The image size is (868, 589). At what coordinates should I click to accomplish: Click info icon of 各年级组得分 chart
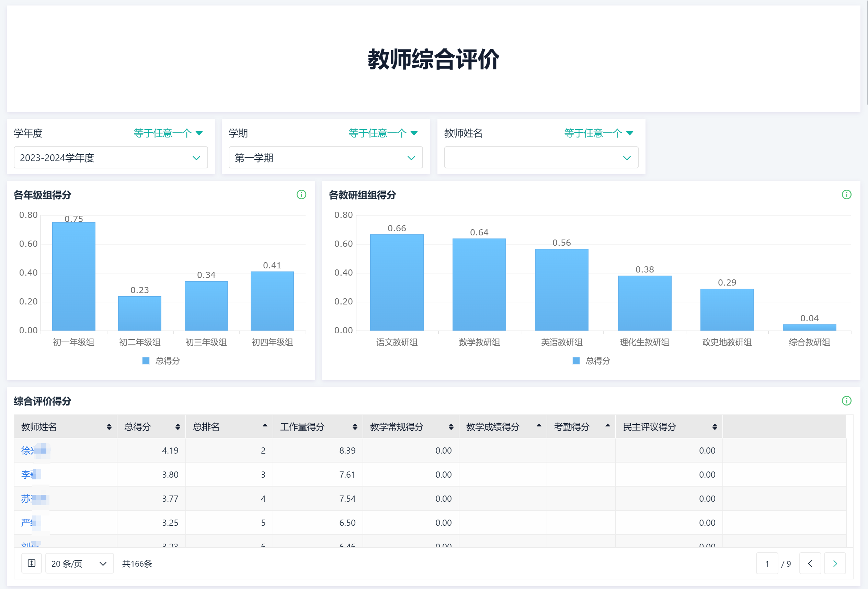[x=301, y=195]
